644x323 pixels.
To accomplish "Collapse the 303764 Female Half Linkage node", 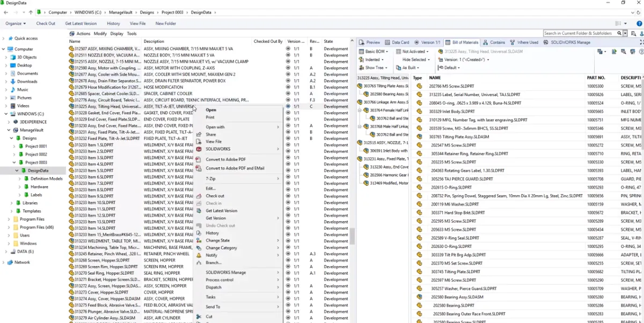I will [x=360, y=110].
